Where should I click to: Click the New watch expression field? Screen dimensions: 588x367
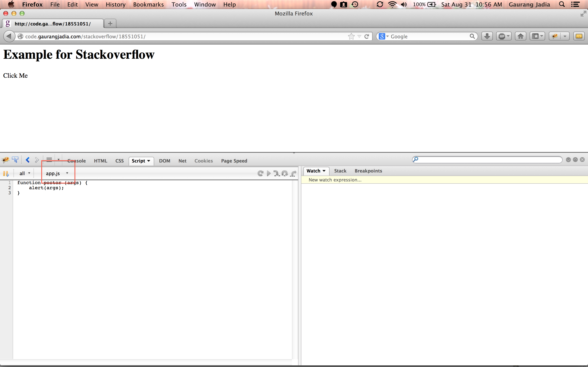[x=335, y=180]
